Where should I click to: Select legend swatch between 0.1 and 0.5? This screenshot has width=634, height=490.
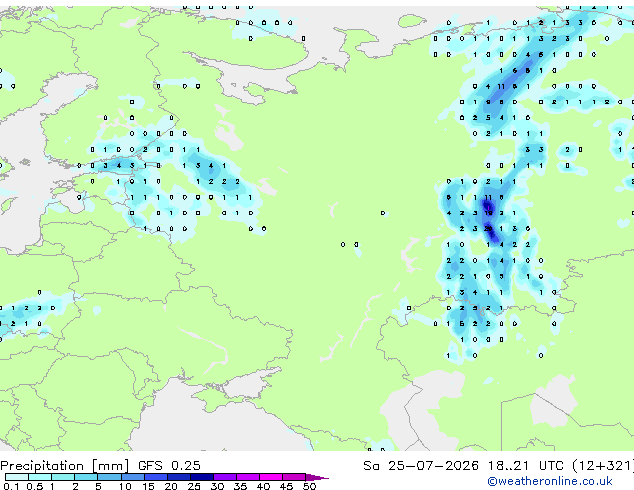point(17,477)
